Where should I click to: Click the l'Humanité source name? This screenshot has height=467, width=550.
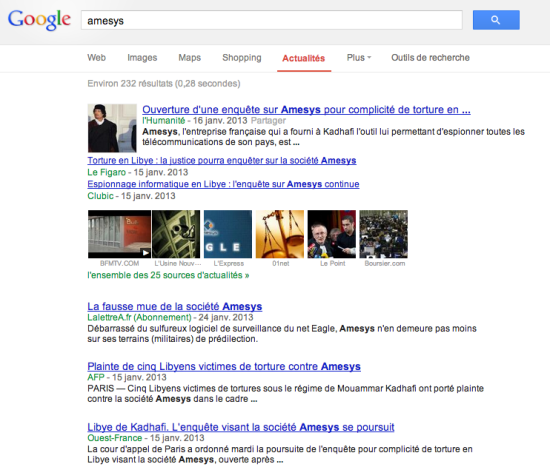click(x=163, y=121)
